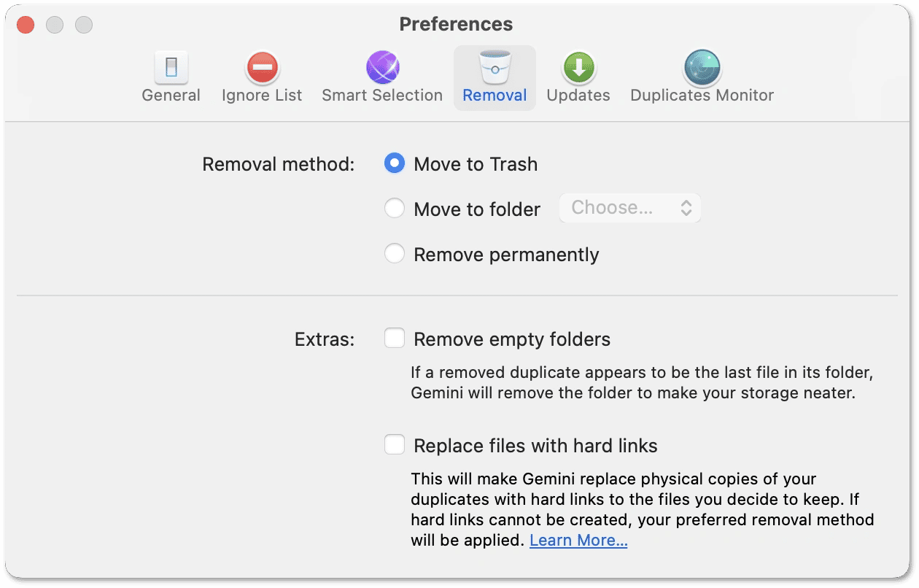Click the green Updates download icon
Screen dimensions: 919x588
pos(578,68)
